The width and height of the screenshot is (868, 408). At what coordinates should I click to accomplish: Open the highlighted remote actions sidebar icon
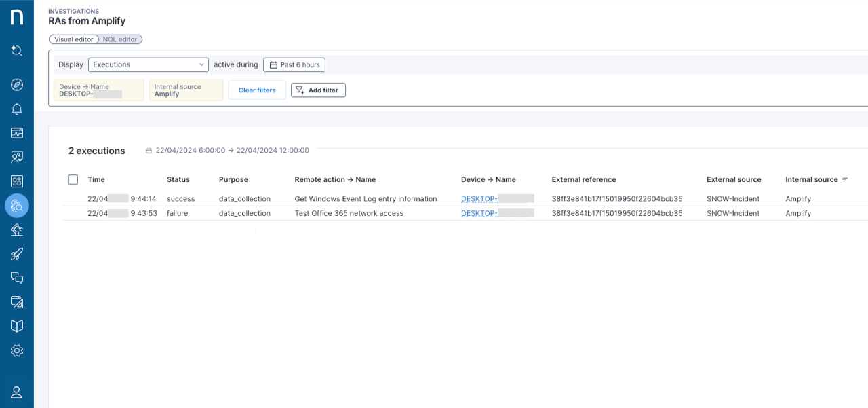(x=16, y=205)
